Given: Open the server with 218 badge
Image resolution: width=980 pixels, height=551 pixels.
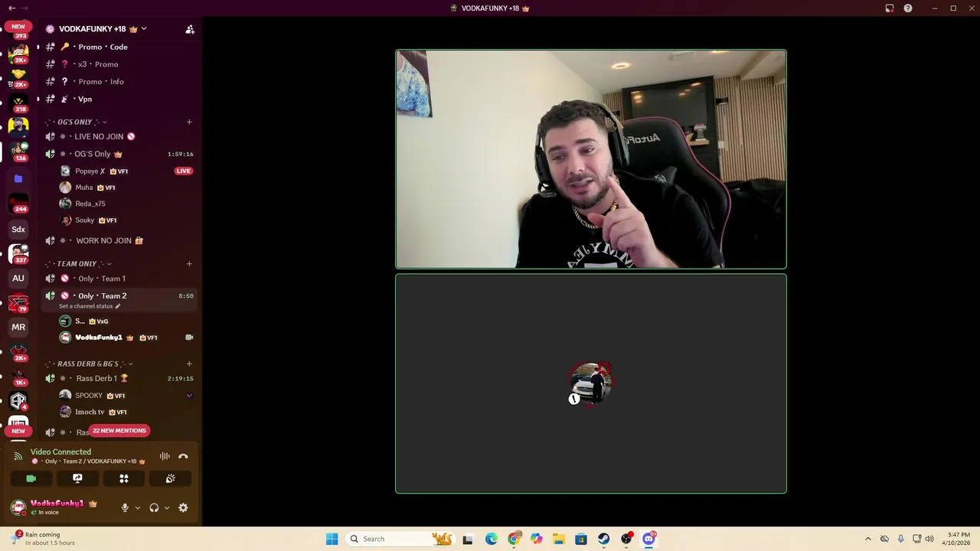Looking at the screenshot, I should 18,101.
